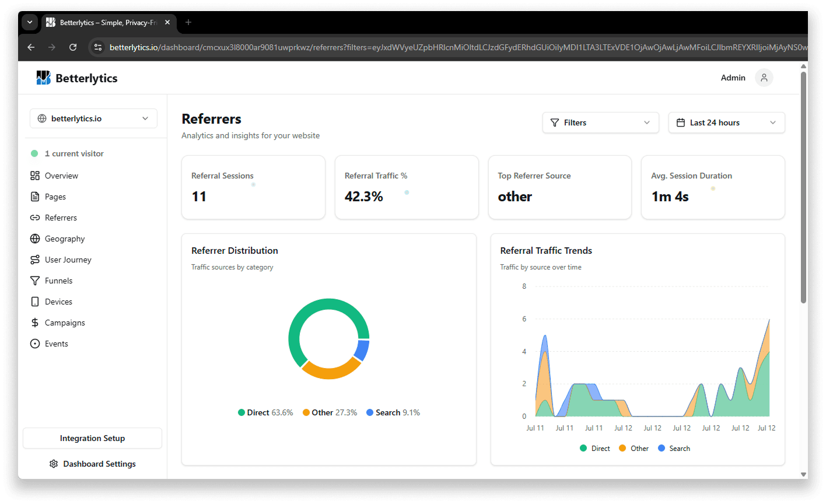Click the Geography globe icon
Viewport: 826px width, 504px height.
tap(35, 239)
